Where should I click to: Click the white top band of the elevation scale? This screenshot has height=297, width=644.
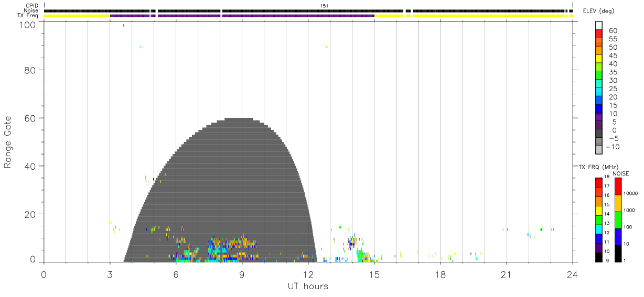tap(598, 25)
